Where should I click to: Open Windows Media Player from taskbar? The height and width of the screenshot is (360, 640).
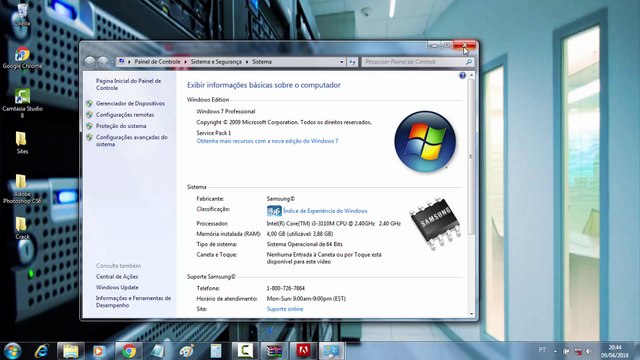[x=98, y=351]
